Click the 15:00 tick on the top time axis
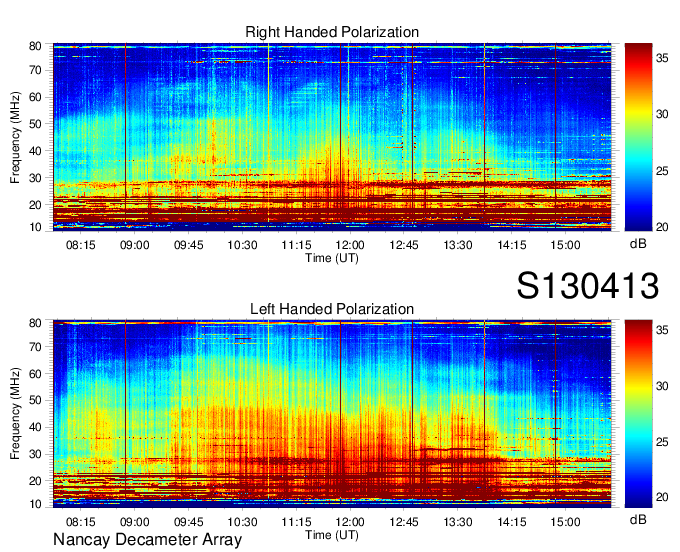Screen dimensions: 680x552 pos(566,245)
